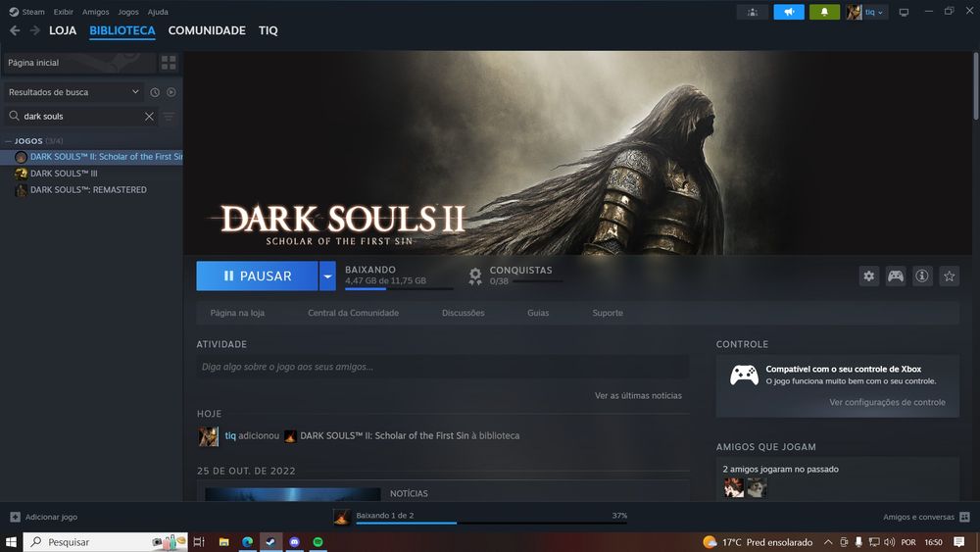Go to the COMUNIDADE tab
The height and width of the screenshot is (552, 980).
tap(207, 30)
